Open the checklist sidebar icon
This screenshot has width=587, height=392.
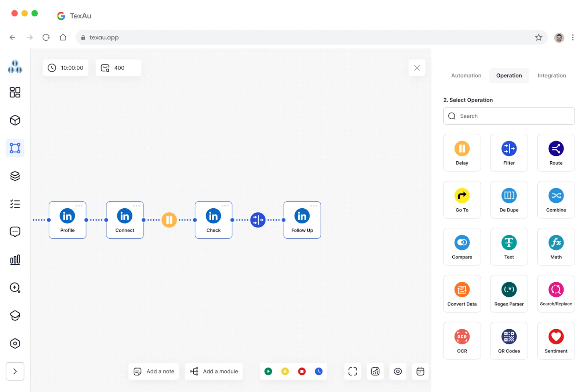click(x=15, y=204)
